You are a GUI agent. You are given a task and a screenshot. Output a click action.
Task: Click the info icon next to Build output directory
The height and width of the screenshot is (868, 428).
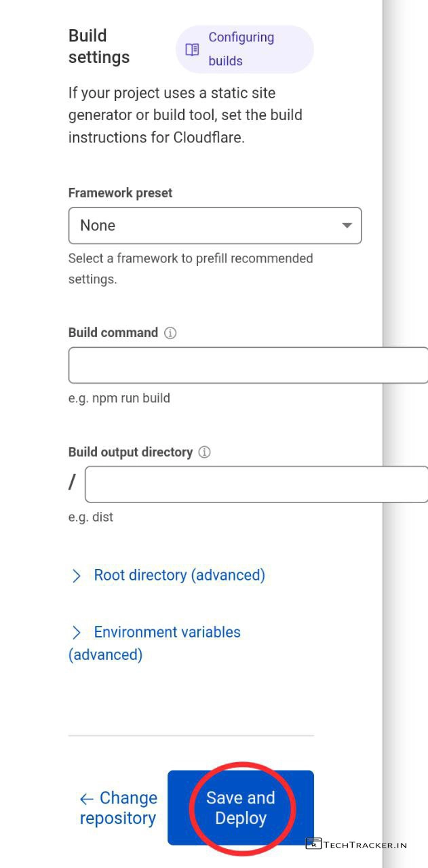tap(204, 452)
